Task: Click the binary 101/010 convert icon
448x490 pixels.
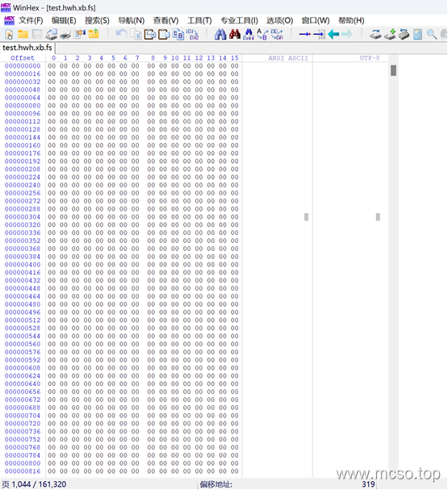Action: pos(192,35)
